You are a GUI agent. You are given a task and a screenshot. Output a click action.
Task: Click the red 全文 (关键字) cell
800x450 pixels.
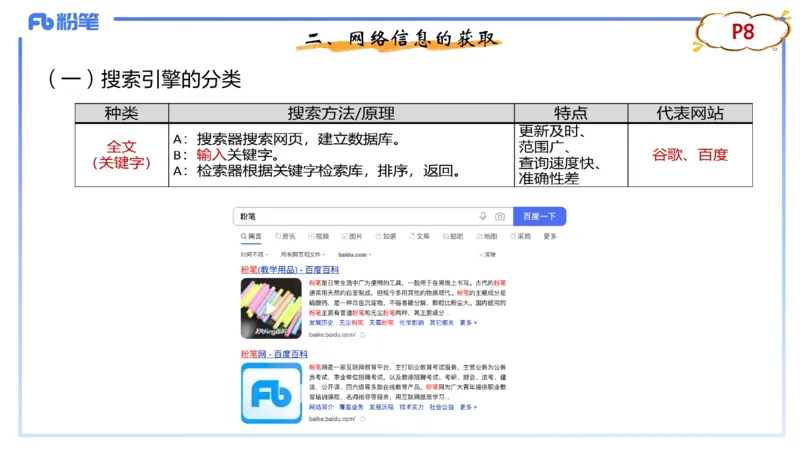click(121, 155)
